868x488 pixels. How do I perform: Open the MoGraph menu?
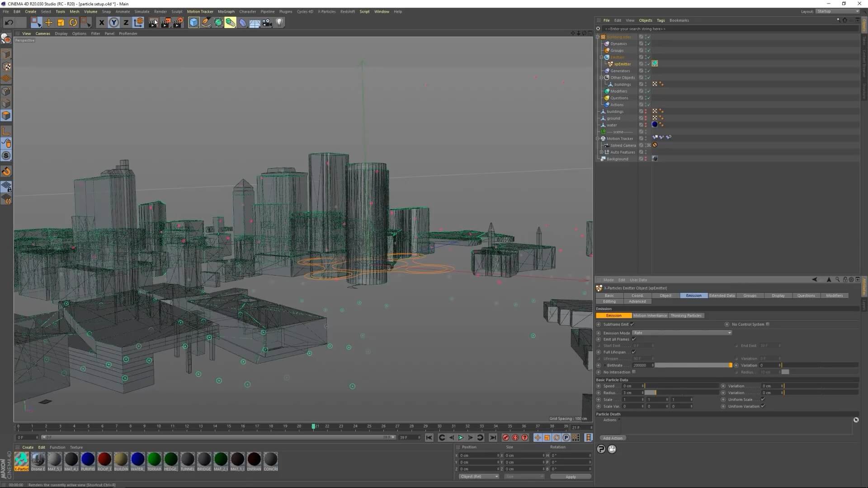(226, 12)
